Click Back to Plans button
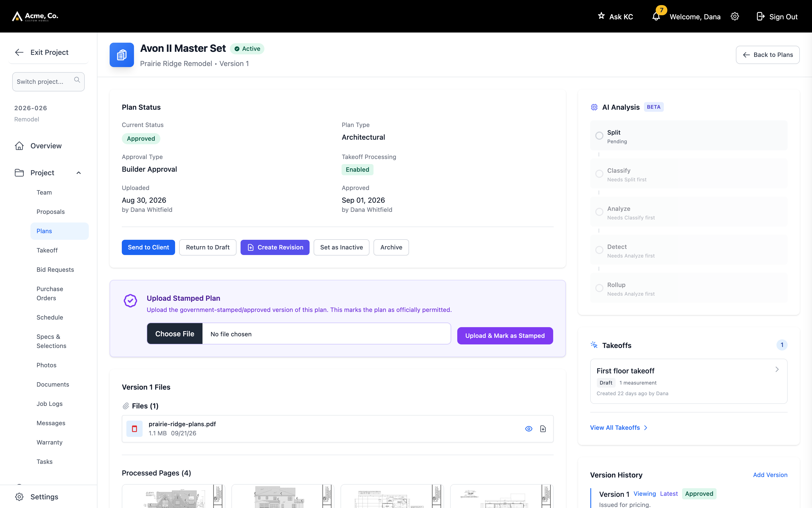Image resolution: width=812 pixels, height=508 pixels. [x=768, y=55]
